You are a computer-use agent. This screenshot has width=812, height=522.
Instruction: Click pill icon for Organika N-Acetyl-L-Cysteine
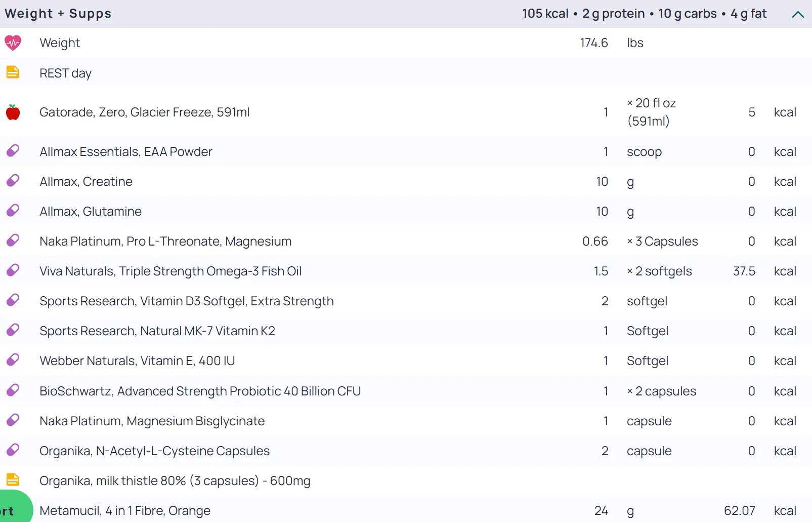click(13, 450)
